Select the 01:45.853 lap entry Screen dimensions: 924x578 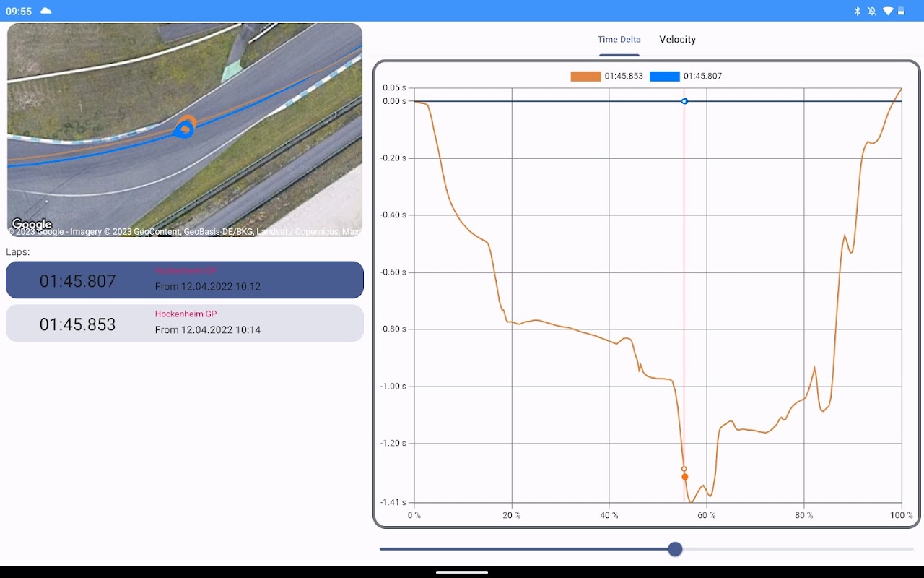click(x=185, y=324)
